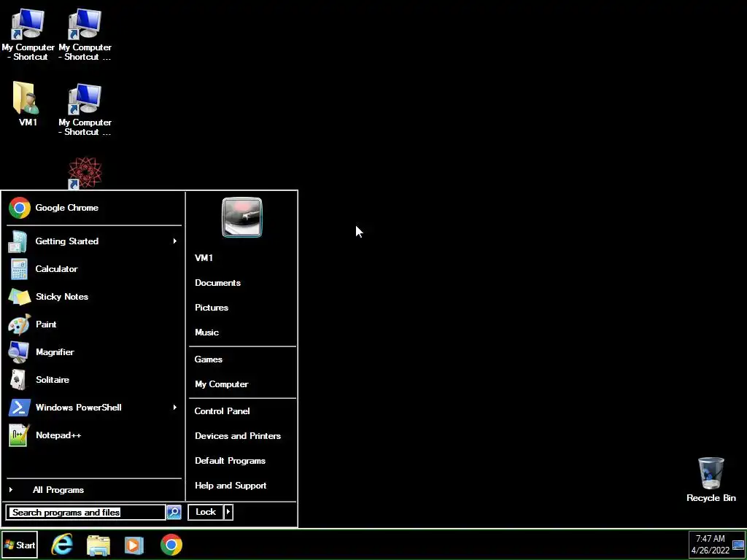Expand the Getting Started submenu arrow
The width and height of the screenshot is (747, 560).
[175, 241]
